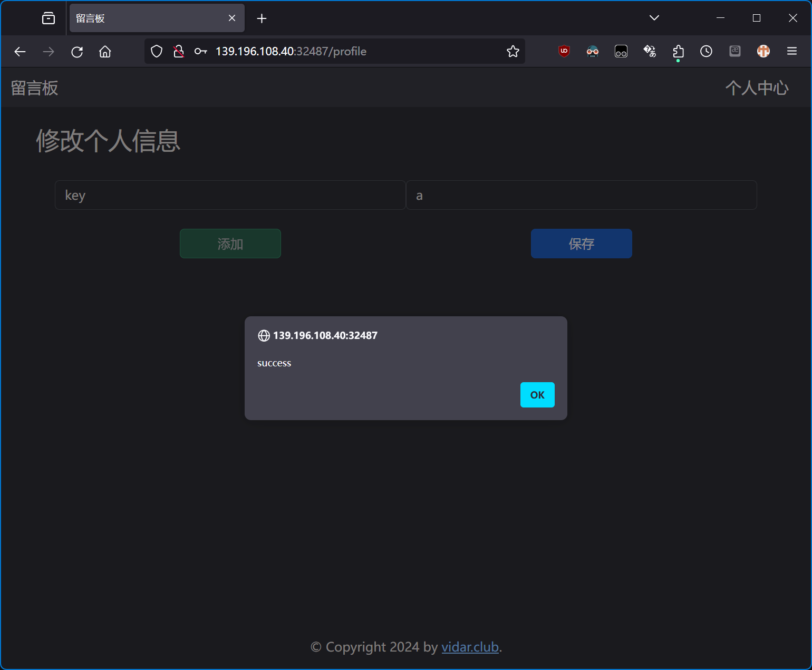Close the 留言板 tab
The width and height of the screenshot is (812, 670).
pos(232,18)
